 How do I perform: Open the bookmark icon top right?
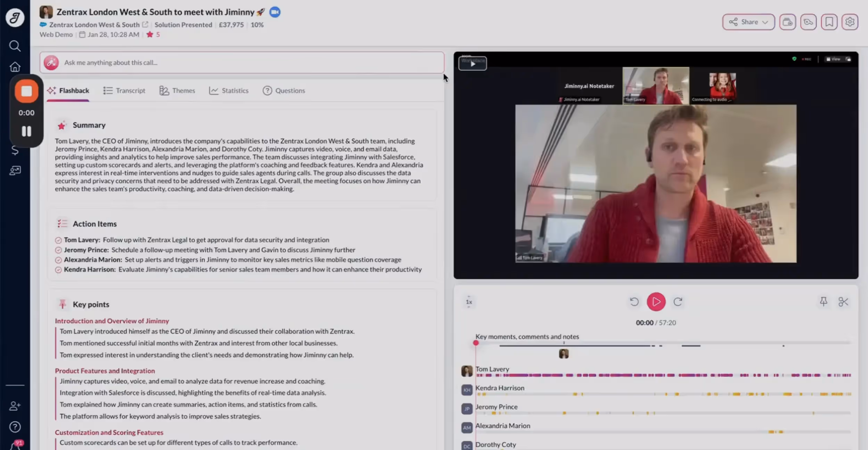point(829,22)
